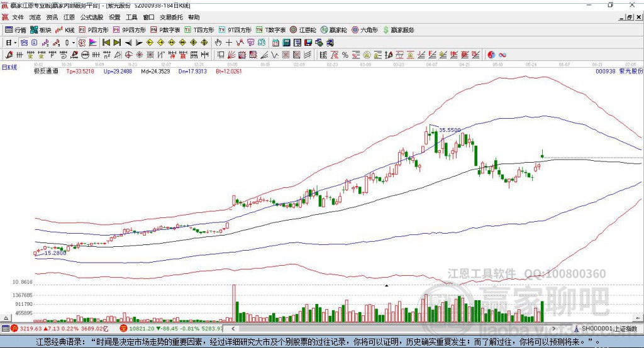Image resolution: width=644 pixels, height=348 pixels.
Task: Jump to first bar icon
Action: [106, 43]
